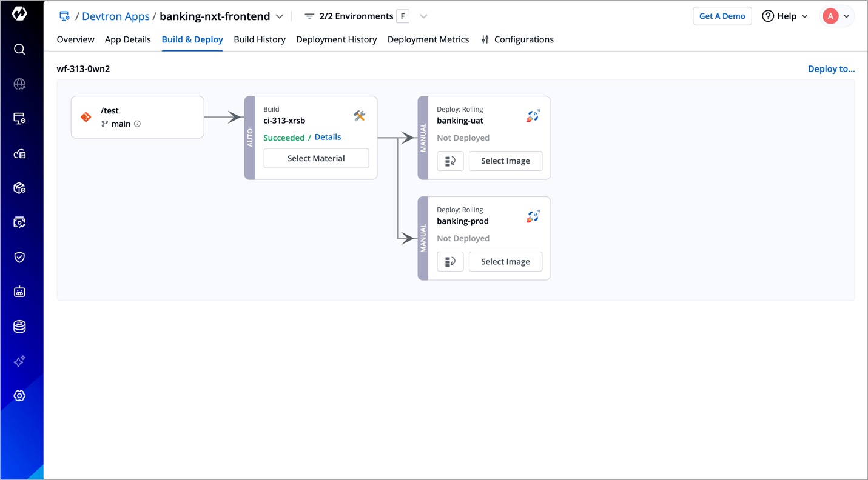Click the database stack icon in sidebar
868x480 pixels.
click(19, 327)
